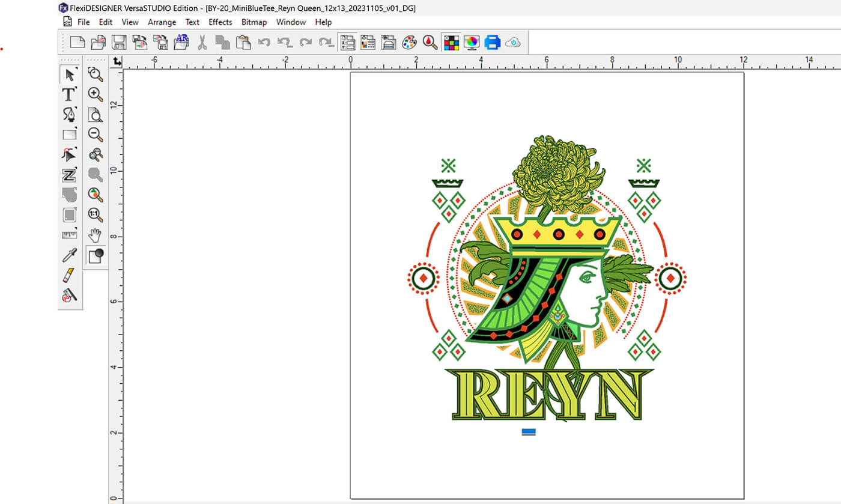Viewport: 841px width, 504px height.
Task: Select the grey rounded square tool
Action: [70, 214]
